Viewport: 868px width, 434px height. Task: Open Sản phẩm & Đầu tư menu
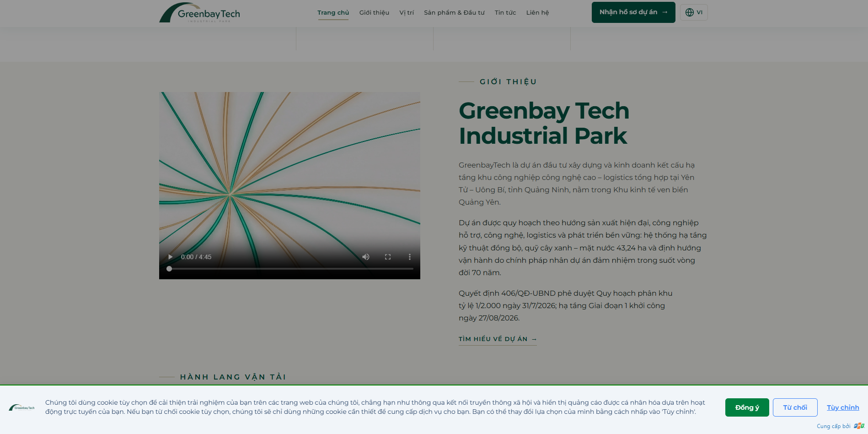[454, 12]
